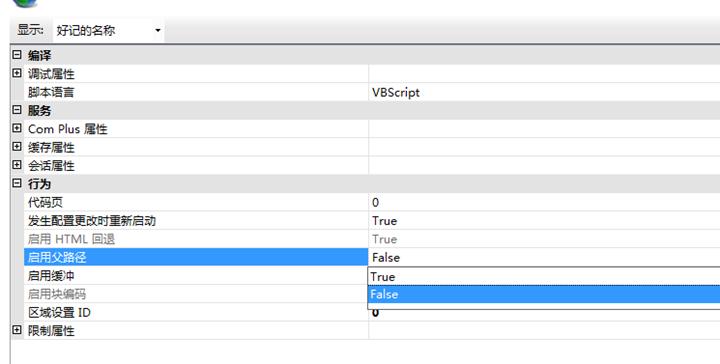Choose True in the dropdown list

[x=544, y=277]
